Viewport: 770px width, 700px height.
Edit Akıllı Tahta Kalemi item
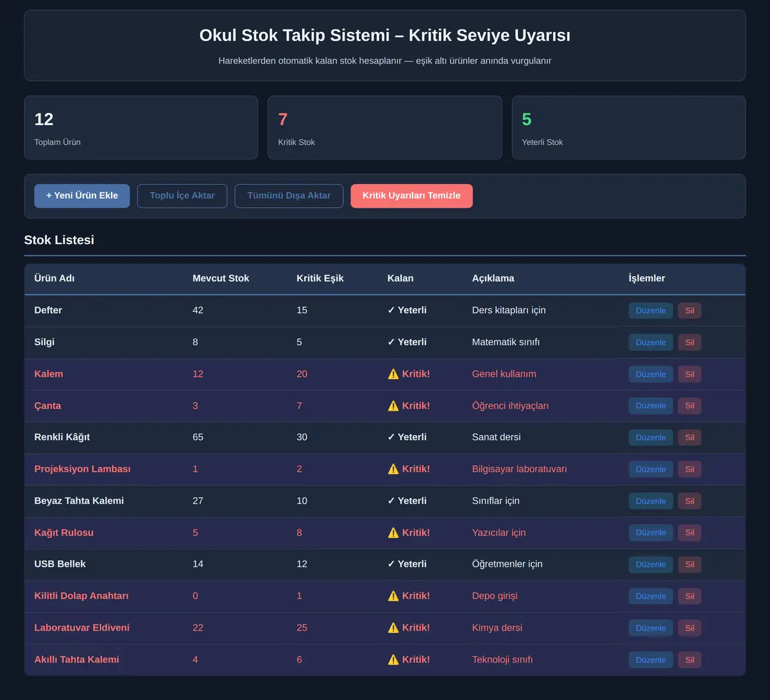point(651,660)
